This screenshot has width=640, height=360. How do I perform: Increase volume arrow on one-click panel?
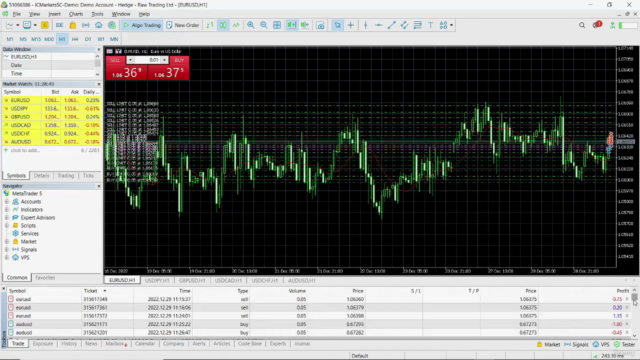(164, 60)
